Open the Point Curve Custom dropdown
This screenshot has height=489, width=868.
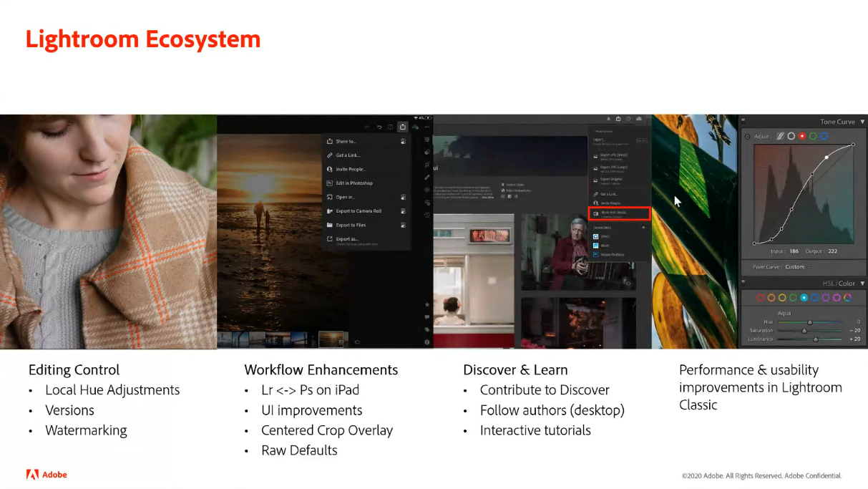tap(794, 267)
